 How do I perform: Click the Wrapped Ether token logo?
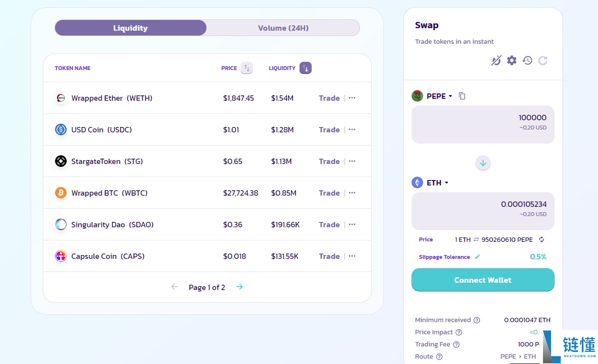tap(61, 98)
